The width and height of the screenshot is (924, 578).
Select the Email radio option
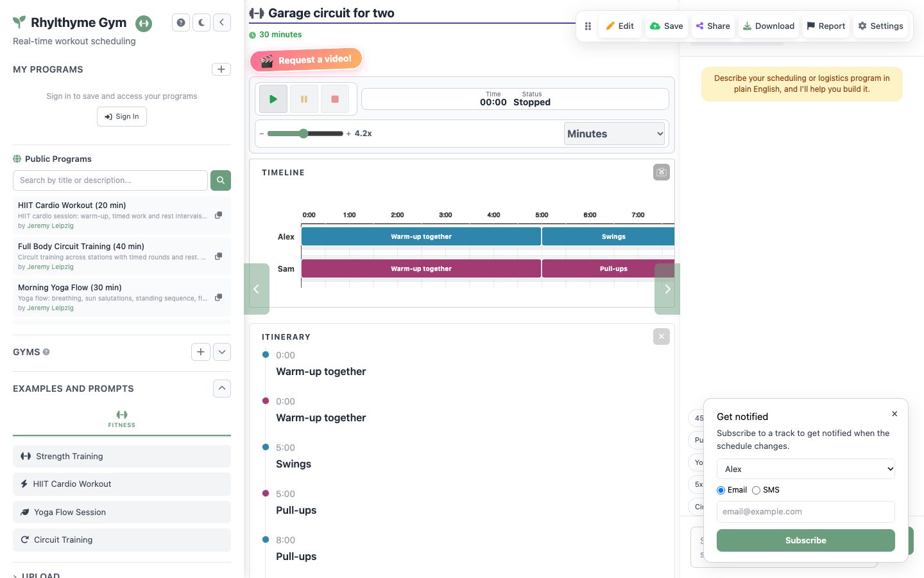721,490
